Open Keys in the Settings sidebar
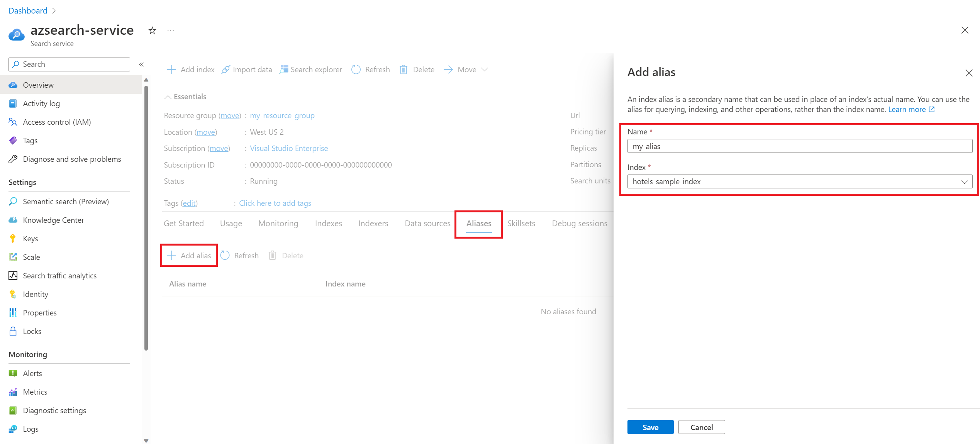 pos(30,239)
